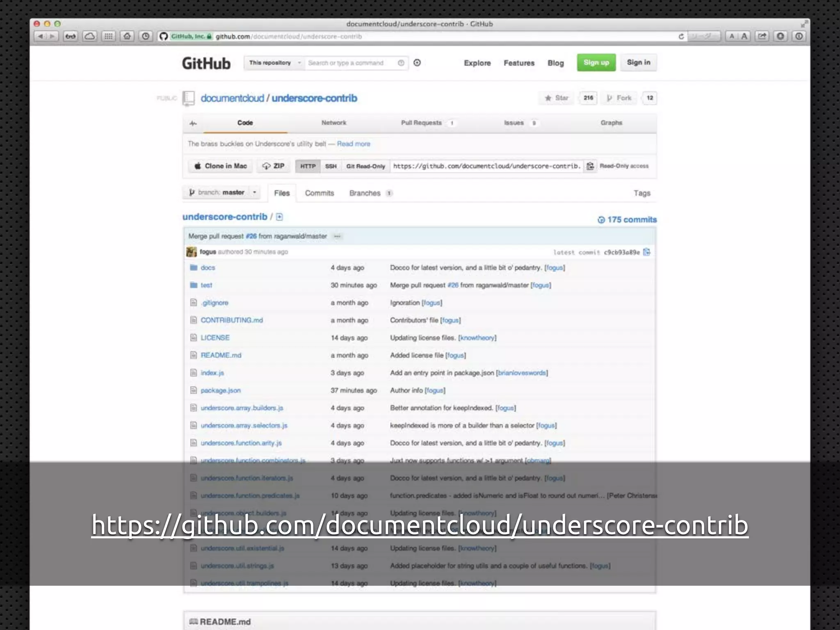Open the 175 commits link
Screen dimensions: 840x630
[x=627, y=220]
